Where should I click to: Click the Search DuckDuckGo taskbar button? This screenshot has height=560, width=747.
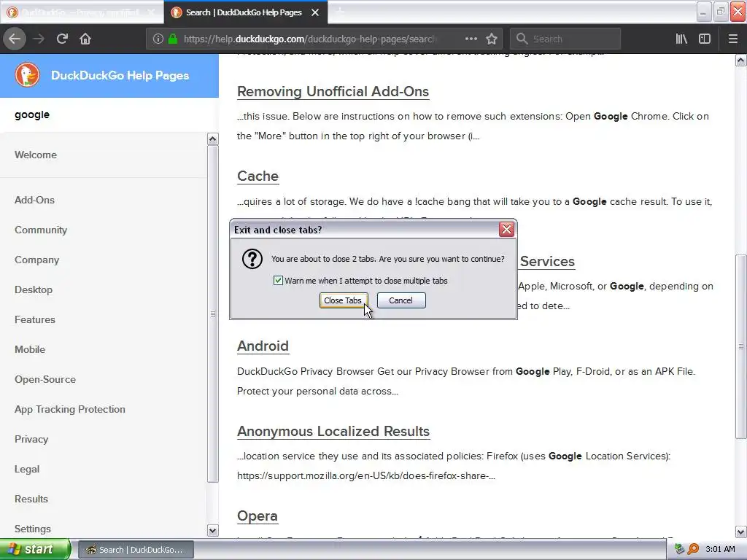pyautogui.click(x=136, y=550)
